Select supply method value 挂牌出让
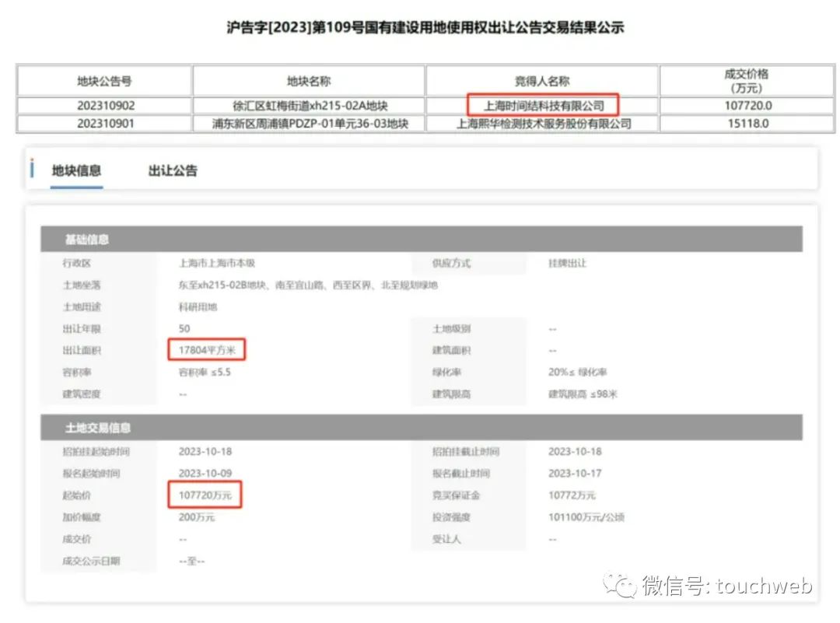Screen dimensions: 840x623 pyautogui.click(x=567, y=263)
